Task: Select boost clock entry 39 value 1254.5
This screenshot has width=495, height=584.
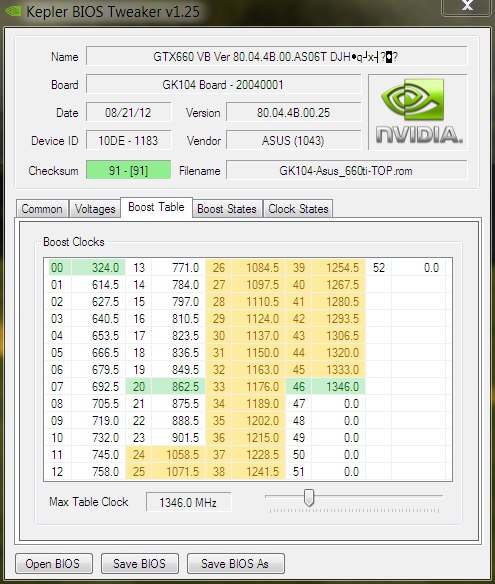Action: coord(339,267)
